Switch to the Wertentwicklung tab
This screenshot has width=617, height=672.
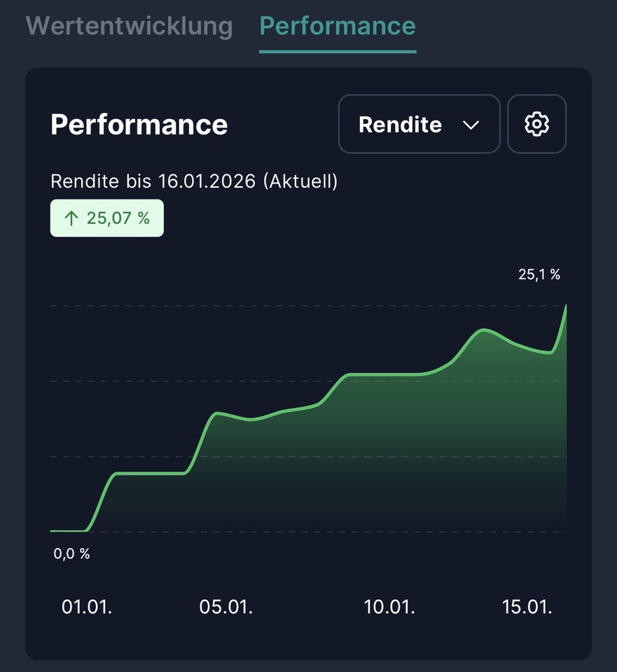click(129, 26)
